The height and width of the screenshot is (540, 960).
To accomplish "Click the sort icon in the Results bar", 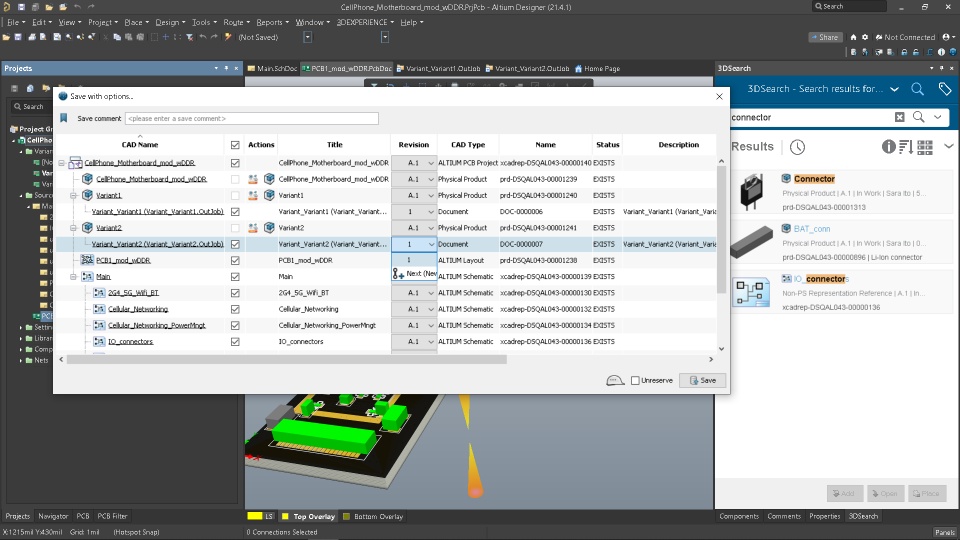I will coord(907,146).
